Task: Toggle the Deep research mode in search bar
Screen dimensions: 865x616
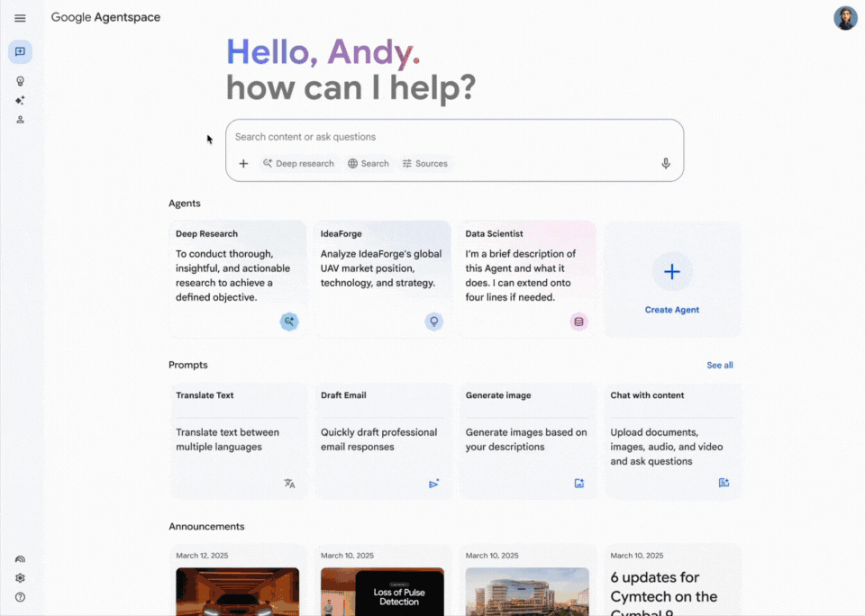Action: click(x=298, y=163)
